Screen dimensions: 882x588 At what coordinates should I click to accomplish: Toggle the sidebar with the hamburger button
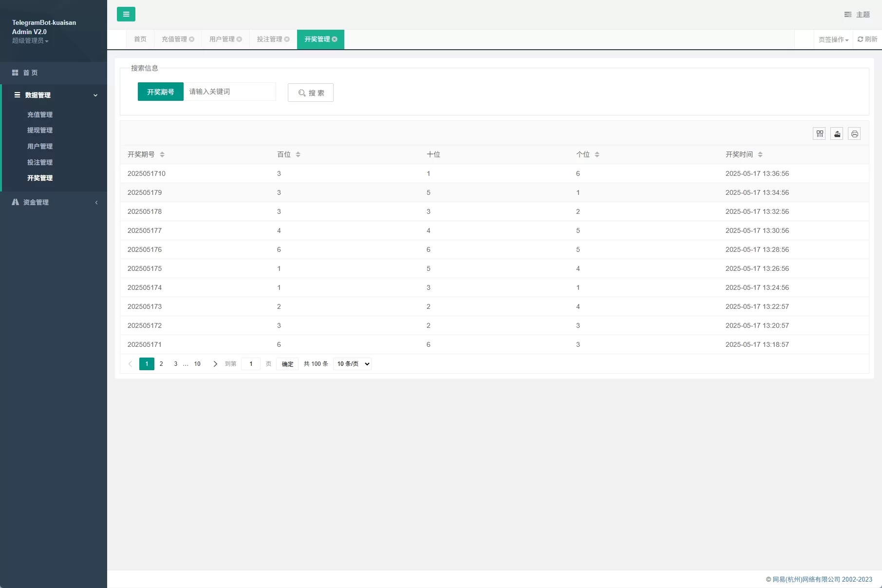126,14
